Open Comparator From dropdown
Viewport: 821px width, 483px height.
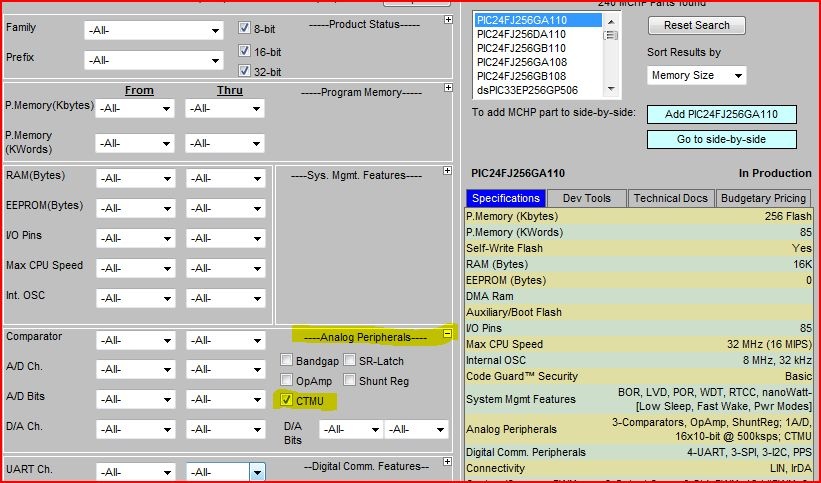pos(136,340)
